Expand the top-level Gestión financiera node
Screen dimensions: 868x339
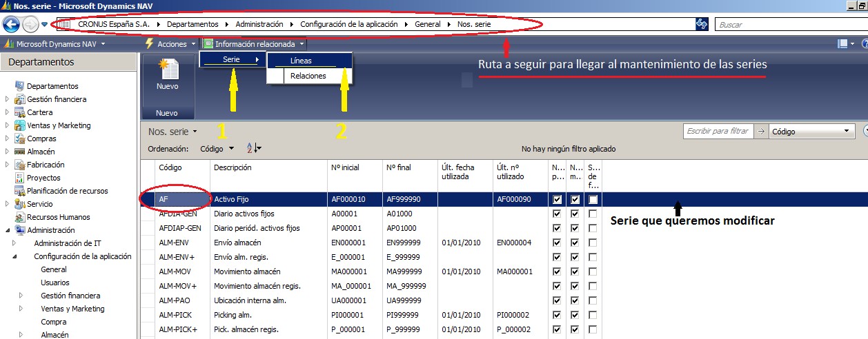(8, 99)
